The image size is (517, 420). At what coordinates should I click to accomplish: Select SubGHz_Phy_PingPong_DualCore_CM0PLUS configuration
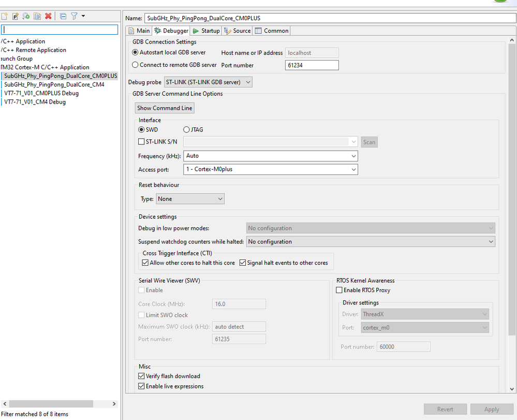click(61, 76)
